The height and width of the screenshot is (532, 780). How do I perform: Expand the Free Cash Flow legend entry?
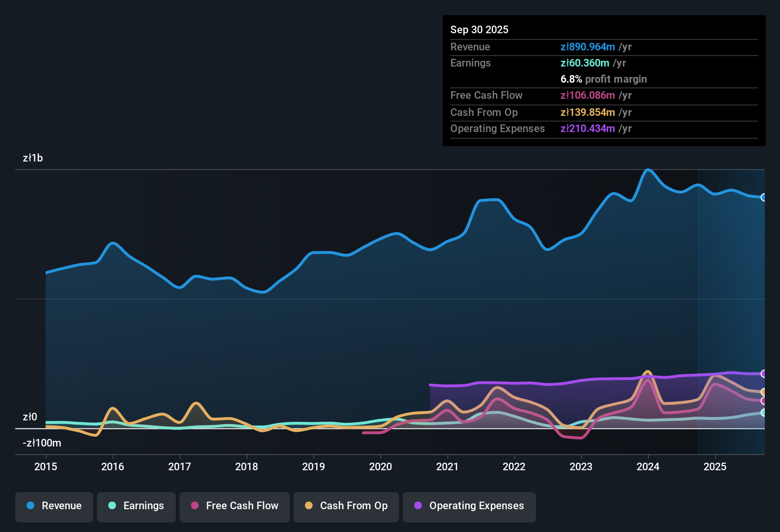coord(235,506)
